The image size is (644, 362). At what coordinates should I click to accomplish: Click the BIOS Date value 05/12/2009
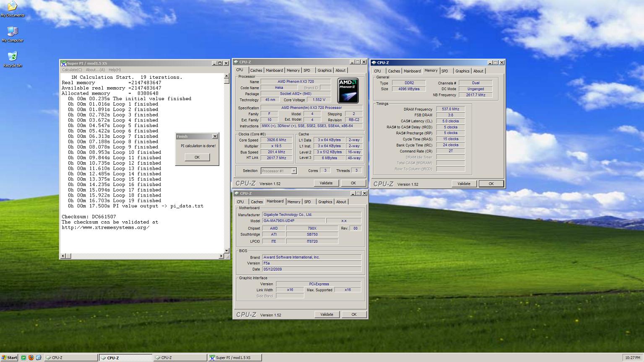312,269
